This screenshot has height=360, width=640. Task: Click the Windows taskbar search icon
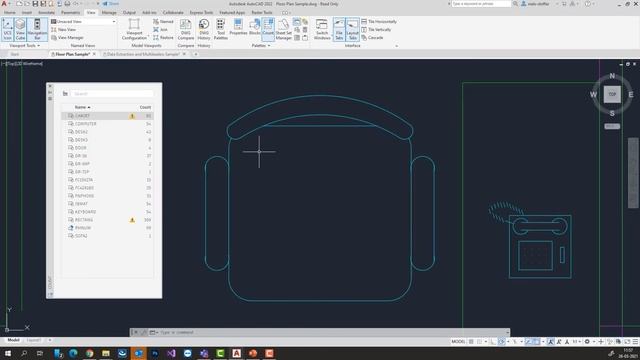(24, 353)
